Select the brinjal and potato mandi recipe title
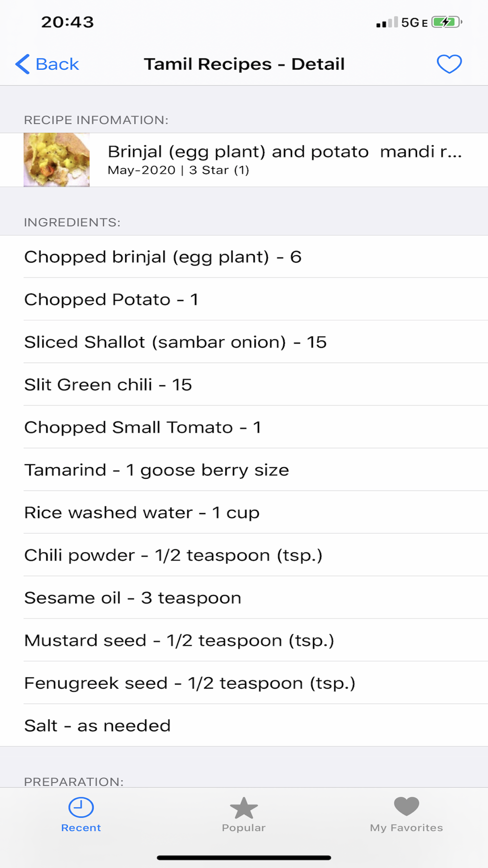Viewport: 488px width, 868px height. (284, 152)
